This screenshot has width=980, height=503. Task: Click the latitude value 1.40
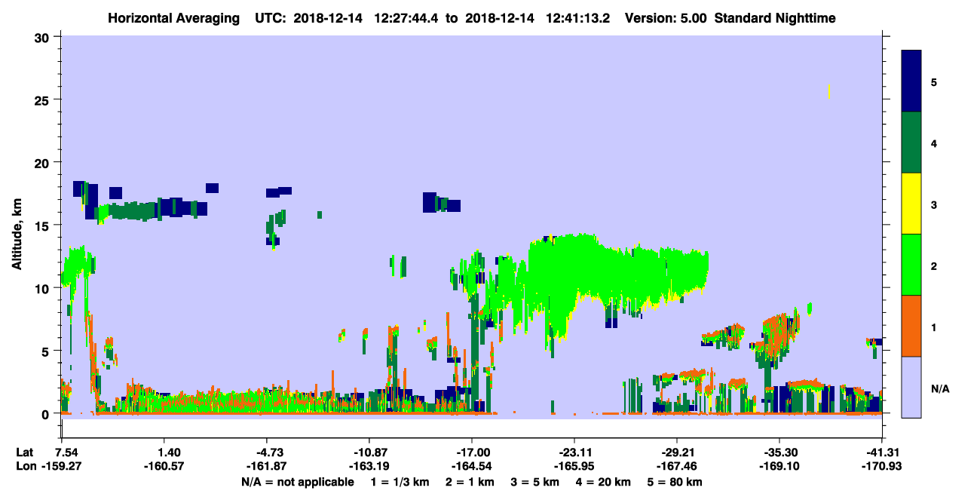click(x=168, y=452)
